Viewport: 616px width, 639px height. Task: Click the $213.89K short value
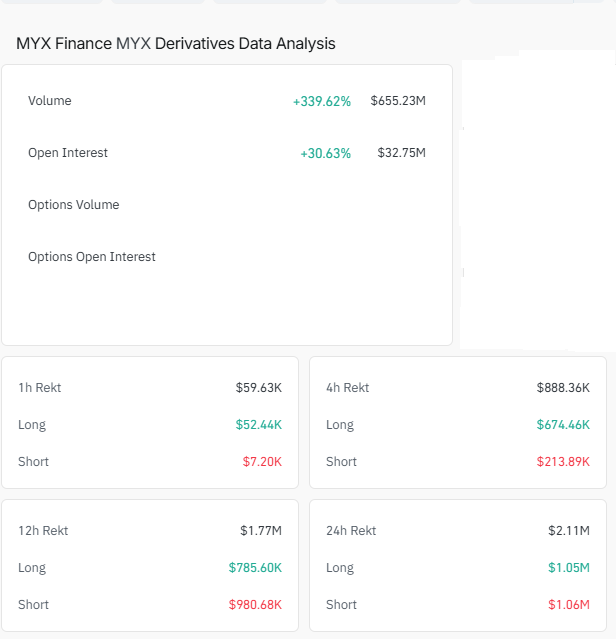coord(563,462)
